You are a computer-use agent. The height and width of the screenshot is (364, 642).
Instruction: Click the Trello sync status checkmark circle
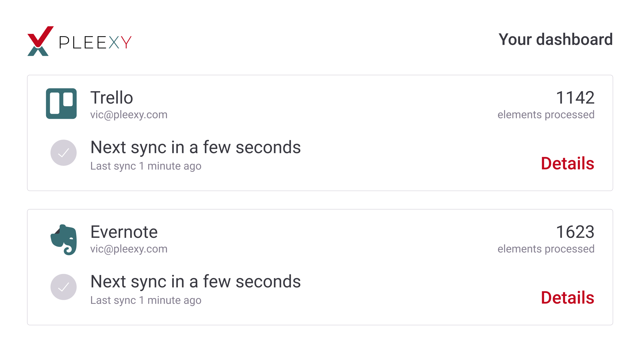pyautogui.click(x=63, y=153)
